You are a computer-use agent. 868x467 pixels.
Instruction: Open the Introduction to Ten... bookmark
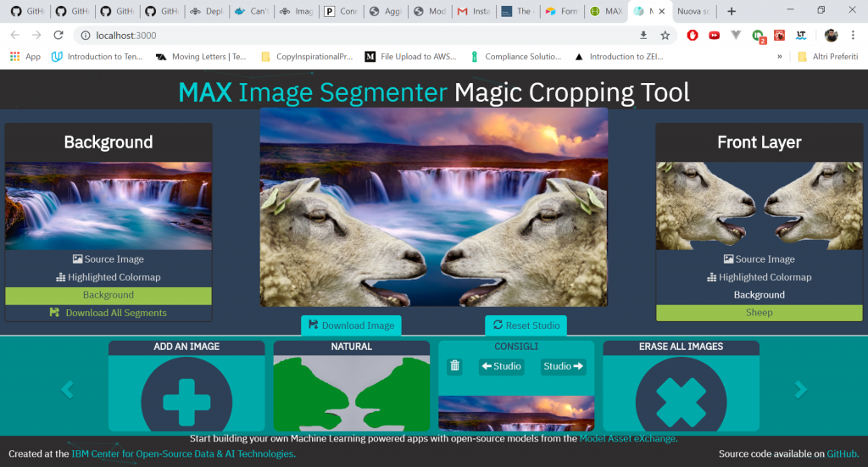pyautogui.click(x=97, y=57)
